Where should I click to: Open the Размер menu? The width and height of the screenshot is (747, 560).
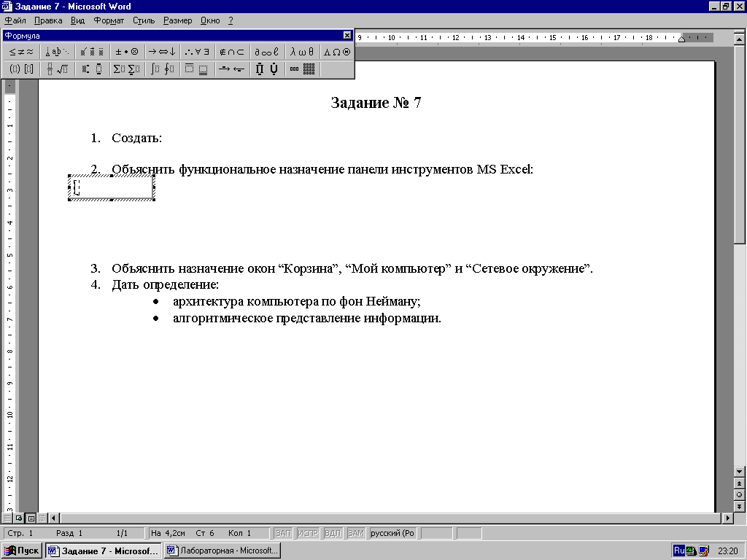coord(178,20)
